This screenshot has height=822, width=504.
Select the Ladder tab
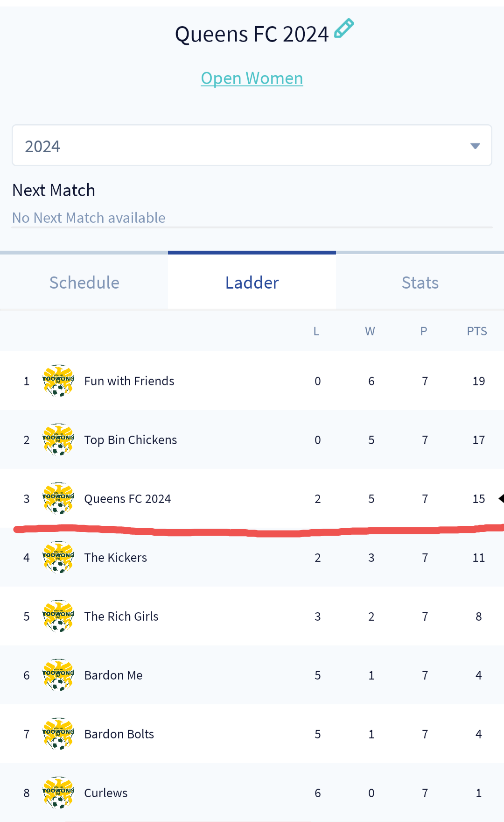coord(252,283)
